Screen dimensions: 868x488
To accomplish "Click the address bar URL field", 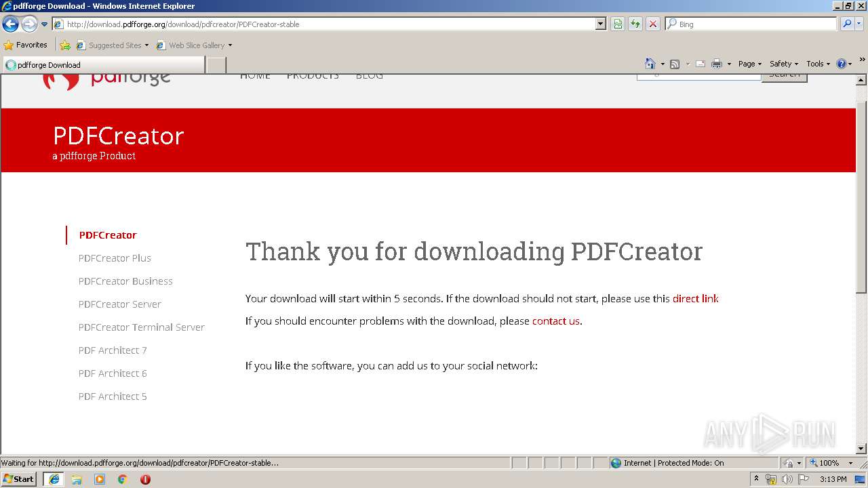I will [x=324, y=24].
